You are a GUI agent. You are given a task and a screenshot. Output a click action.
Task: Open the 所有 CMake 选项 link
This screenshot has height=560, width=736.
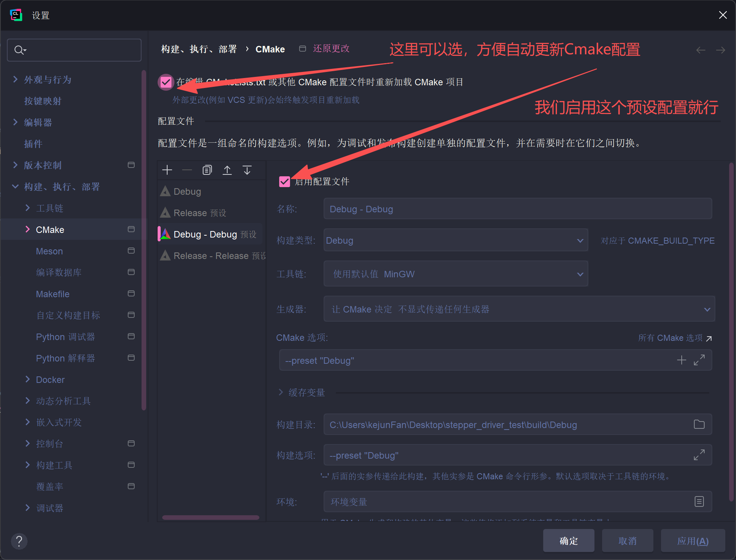tap(675, 338)
